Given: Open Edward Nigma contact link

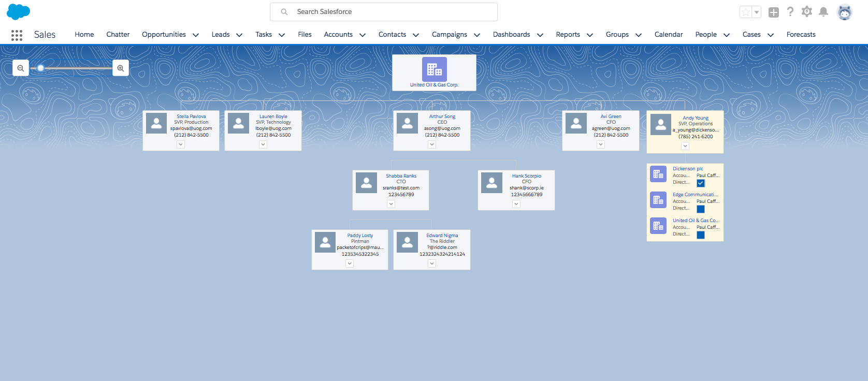Looking at the screenshot, I should [442, 236].
